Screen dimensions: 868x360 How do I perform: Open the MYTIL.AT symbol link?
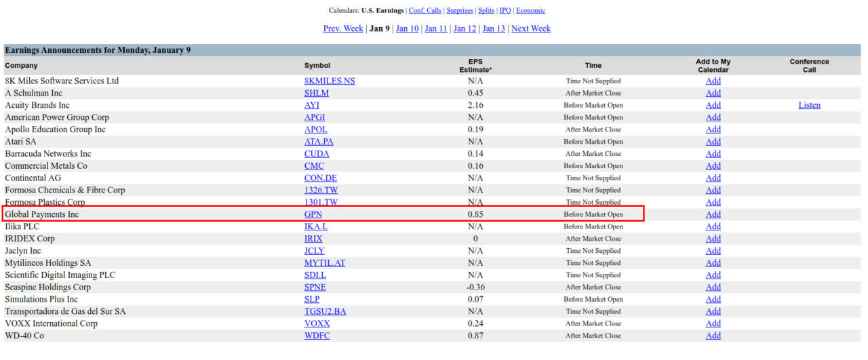pyautogui.click(x=325, y=263)
